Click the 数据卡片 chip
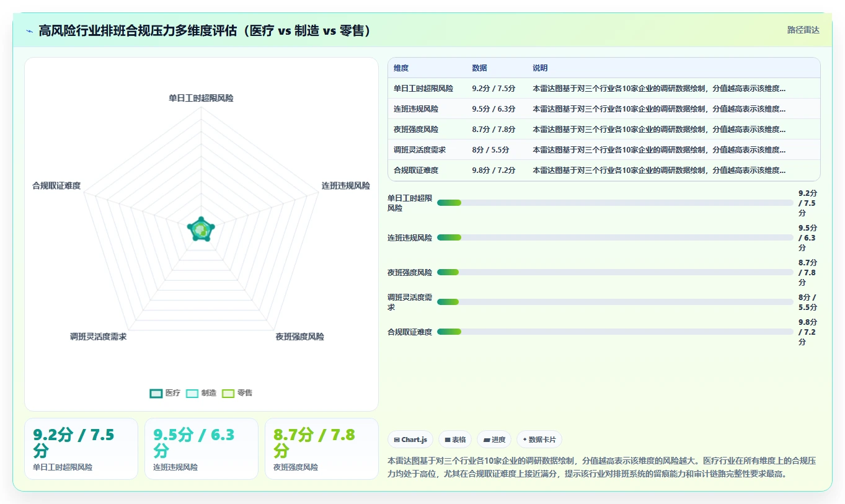845x504 pixels. click(x=539, y=440)
